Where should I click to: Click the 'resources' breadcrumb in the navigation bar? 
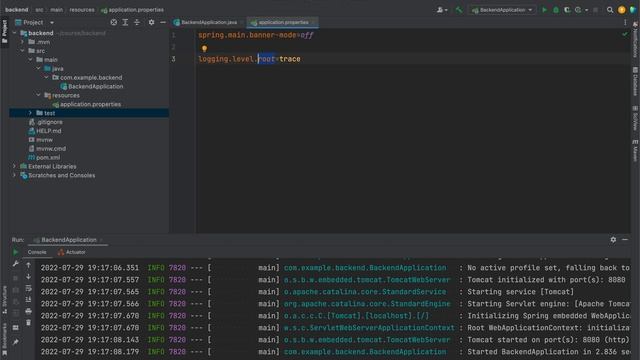click(82, 10)
